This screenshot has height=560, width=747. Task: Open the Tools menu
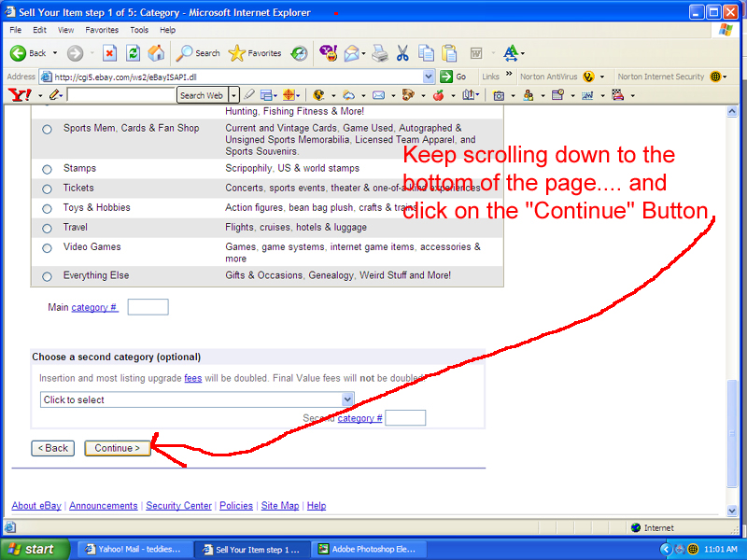[x=139, y=30]
